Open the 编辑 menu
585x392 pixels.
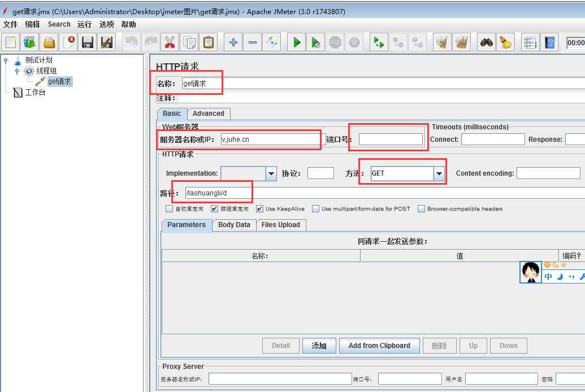32,24
